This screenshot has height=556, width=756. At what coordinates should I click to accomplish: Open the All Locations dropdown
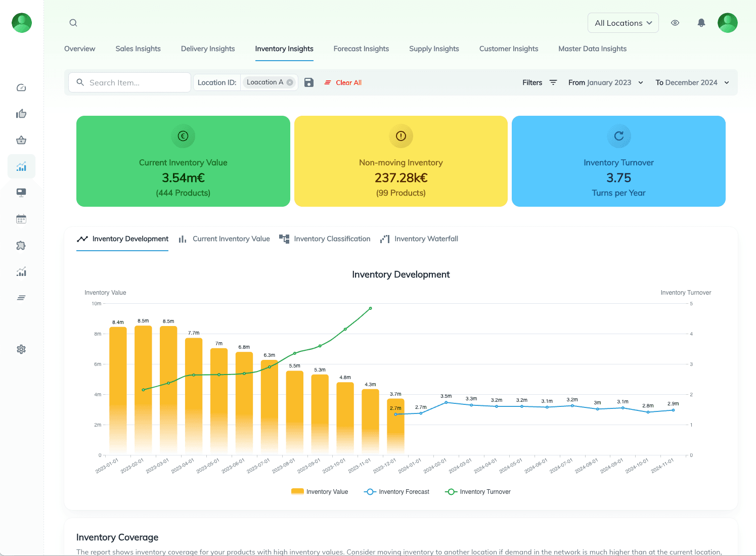623,23
